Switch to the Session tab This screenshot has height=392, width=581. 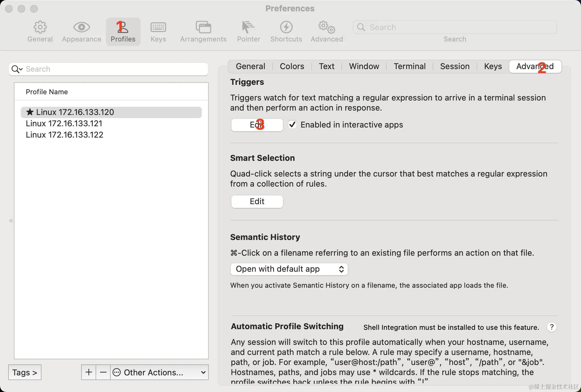pyautogui.click(x=455, y=66)
